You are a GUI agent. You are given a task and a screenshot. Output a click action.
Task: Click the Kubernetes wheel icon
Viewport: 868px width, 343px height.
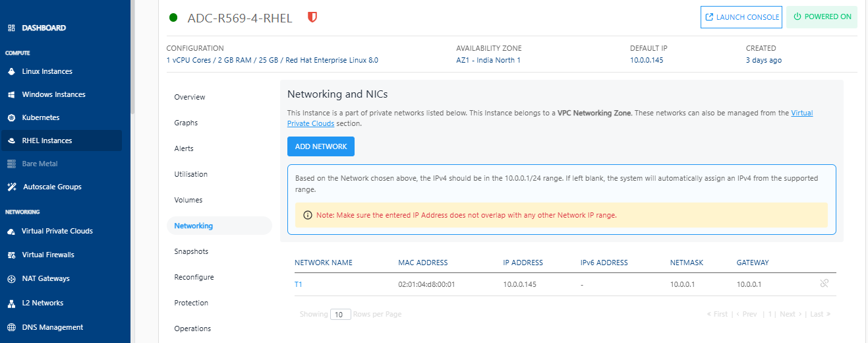[11, 117]
